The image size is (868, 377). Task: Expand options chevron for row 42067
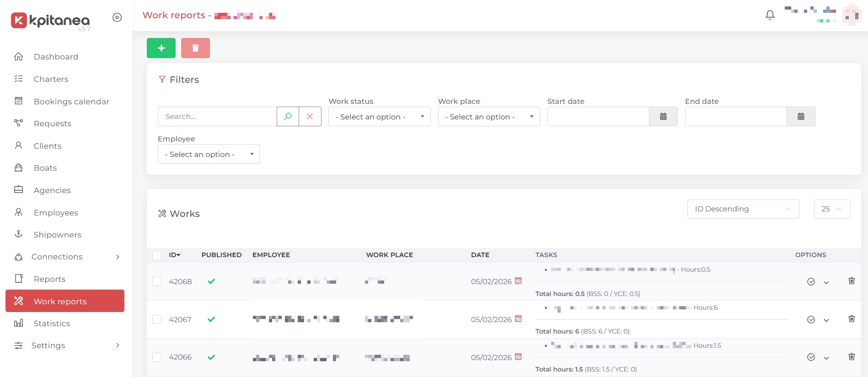(x=826, y=320)
